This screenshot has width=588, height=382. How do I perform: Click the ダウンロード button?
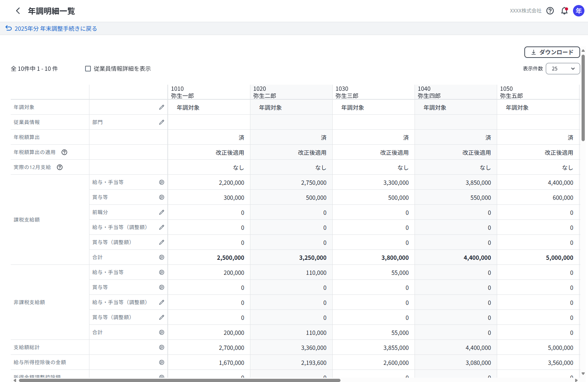pyautogui.click(x=552, y=52)
